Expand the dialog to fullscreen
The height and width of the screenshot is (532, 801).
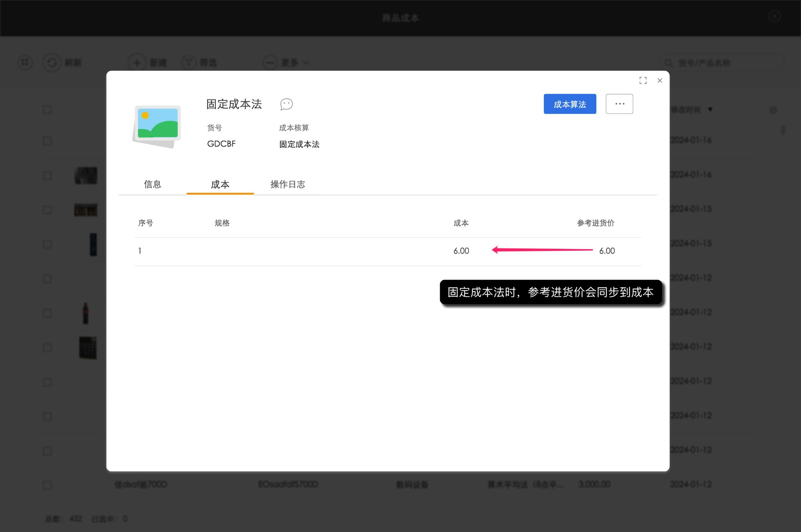coord(643,81)
